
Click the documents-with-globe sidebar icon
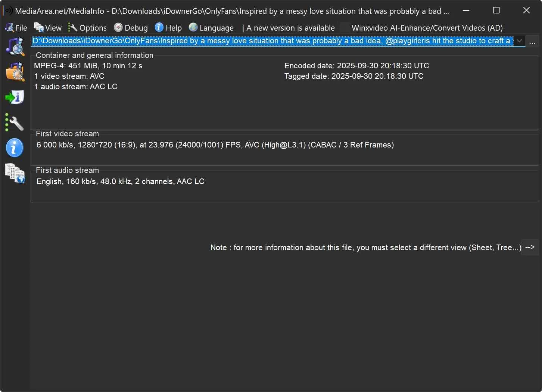coord(15,174)
